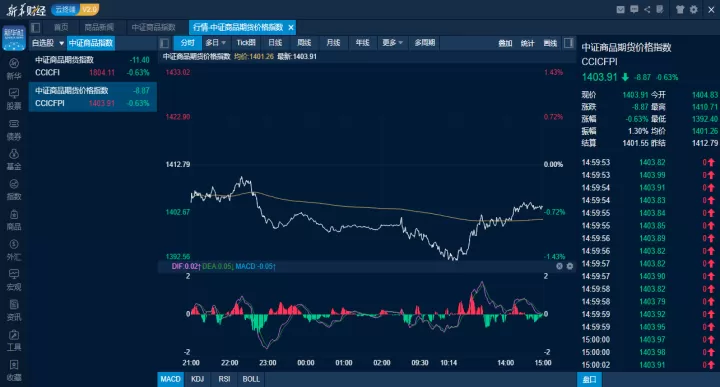Select the 周线 weekly chart
Screen dimensions: 720x387
[304, 43]
